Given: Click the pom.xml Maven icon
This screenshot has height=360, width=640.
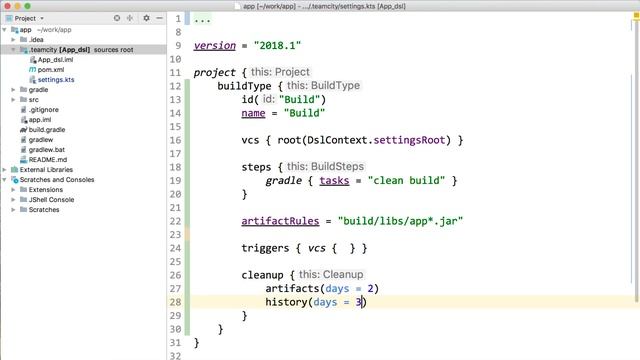Looking at the screenshot, I should point(32,69).
